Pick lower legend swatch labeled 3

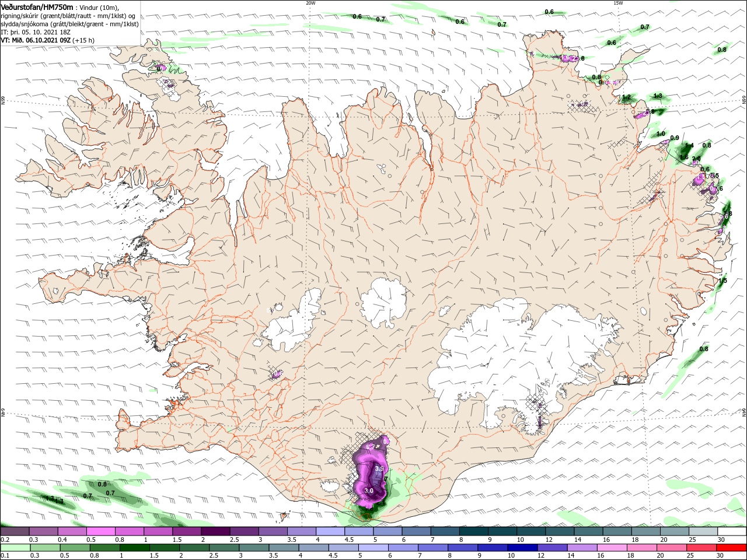[x=254, y=548]
